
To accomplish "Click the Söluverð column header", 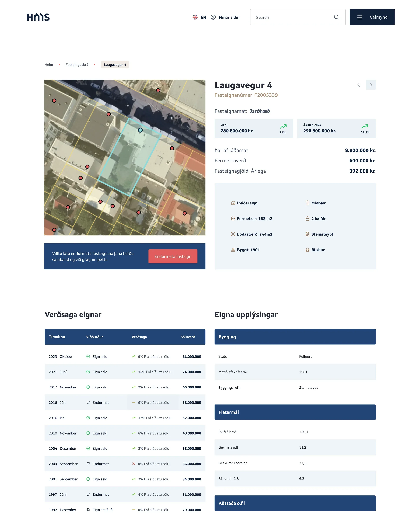I will point(188,337).
